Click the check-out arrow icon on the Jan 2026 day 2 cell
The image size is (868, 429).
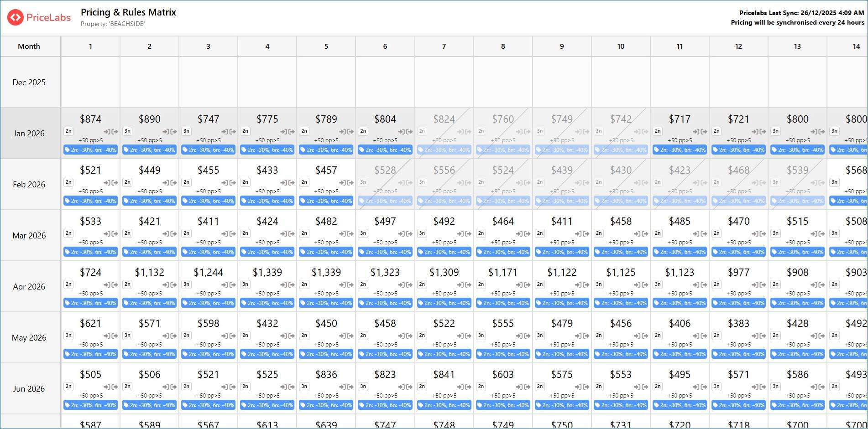pyautogui.click(x=173, y=132)
